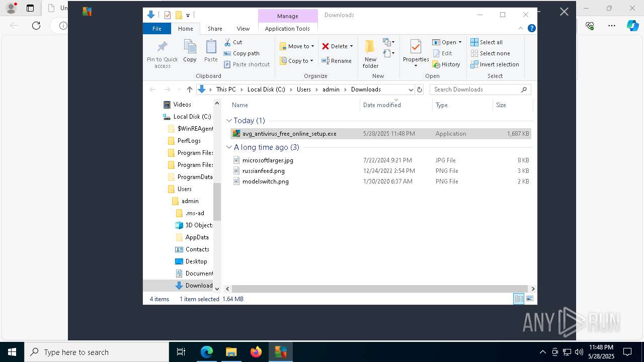Image resolution: width=644 pixels, height=362 pixels.
Task: Click Users in the breadcrumb path
Action: 304,89
